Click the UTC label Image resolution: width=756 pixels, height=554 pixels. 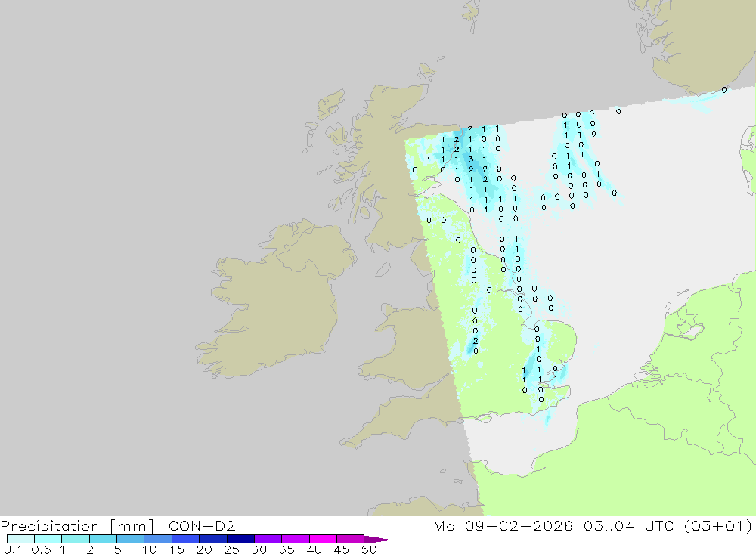[x=659, y=525]
